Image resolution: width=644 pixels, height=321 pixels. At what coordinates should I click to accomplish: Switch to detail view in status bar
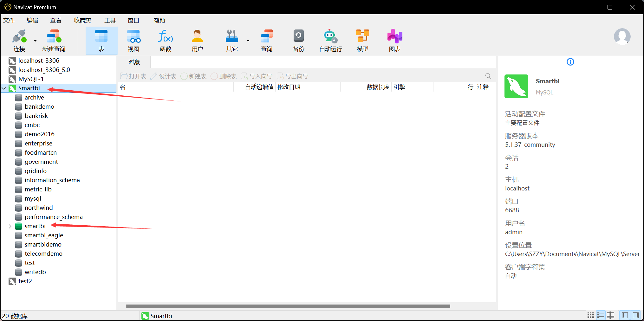pyautogui.click(x=610, y=315)
